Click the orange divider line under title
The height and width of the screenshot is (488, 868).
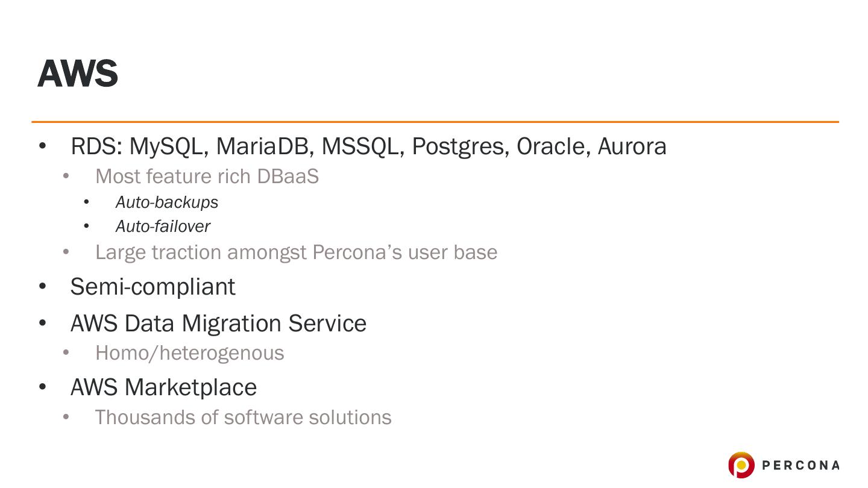coord(434,122)
